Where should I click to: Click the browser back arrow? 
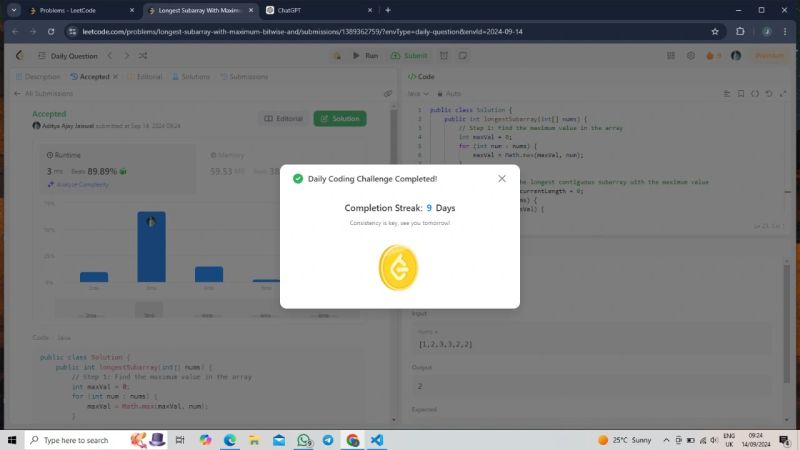pyautogui.click(x=15, y=32)
